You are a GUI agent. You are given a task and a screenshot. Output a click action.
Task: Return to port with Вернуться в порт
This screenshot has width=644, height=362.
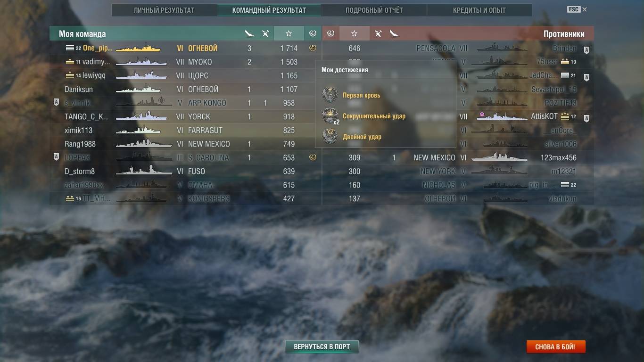(x=322, y=347)
